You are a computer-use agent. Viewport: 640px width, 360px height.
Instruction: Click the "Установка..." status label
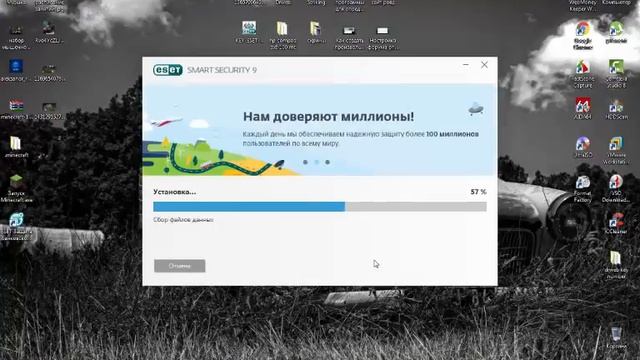click(175, 192)
